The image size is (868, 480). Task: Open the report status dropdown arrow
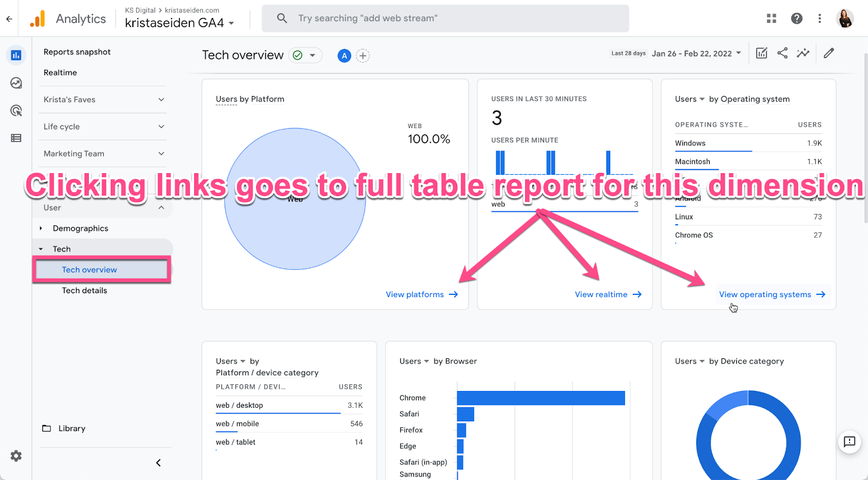(x=312, y=55)
